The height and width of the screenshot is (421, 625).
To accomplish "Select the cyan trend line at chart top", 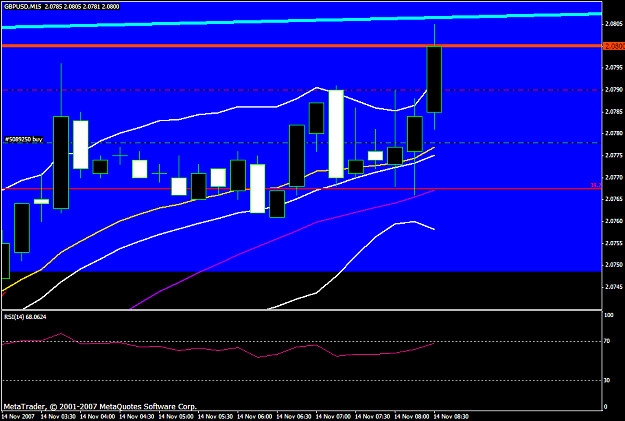I will [301, 20].
